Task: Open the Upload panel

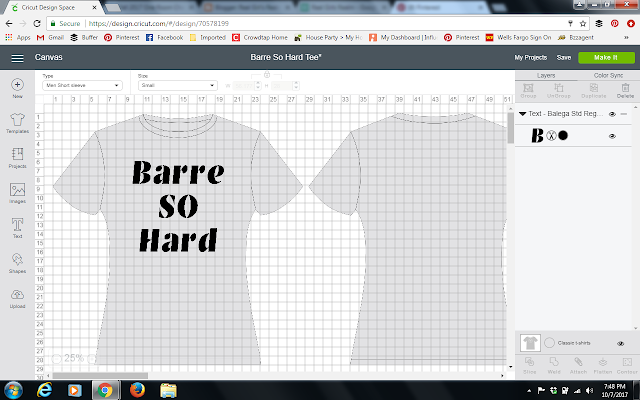Action: tap(17, 298)
